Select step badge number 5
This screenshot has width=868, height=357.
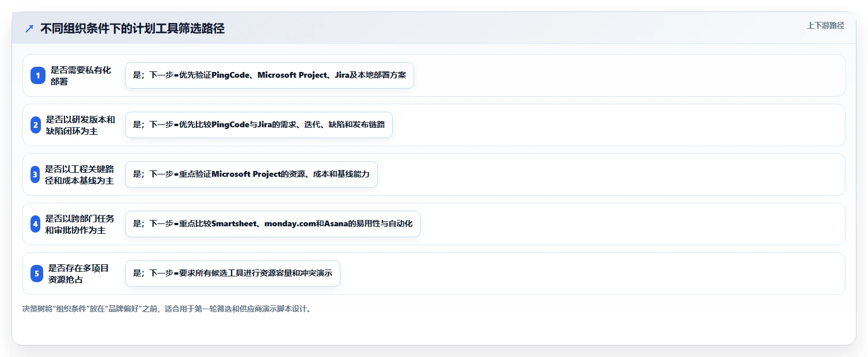point(37,274)
